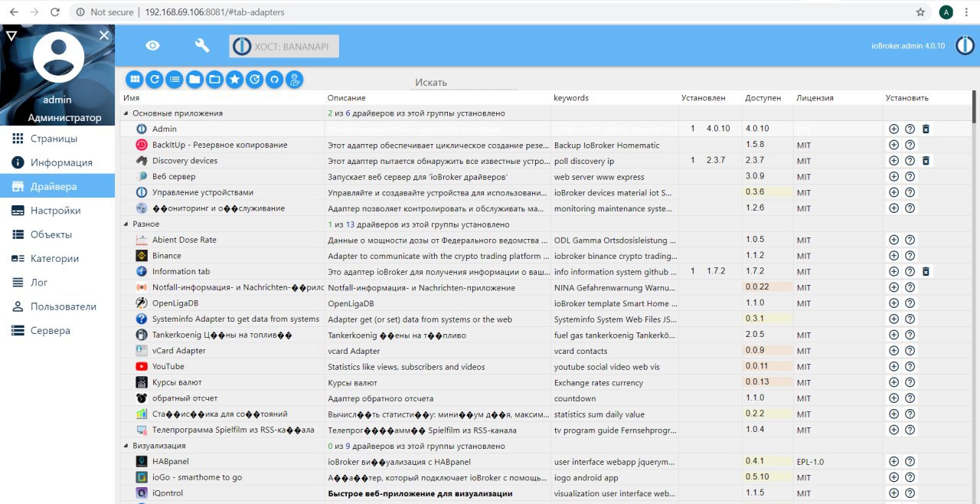The image size is (980, 504).
Task: Select the vCard Adapter row name
Action: pyautogui.click(x=179, y=351)
